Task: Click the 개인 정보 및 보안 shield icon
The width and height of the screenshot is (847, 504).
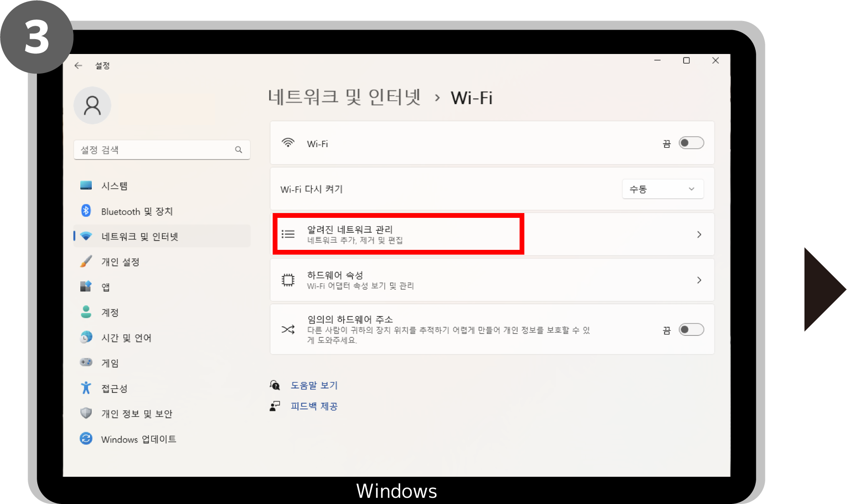Action: pos(86,413)
